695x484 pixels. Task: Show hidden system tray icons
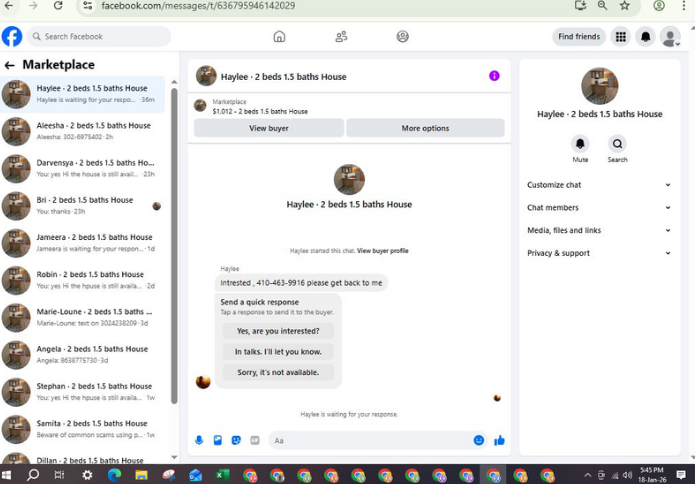click(588, 475)
